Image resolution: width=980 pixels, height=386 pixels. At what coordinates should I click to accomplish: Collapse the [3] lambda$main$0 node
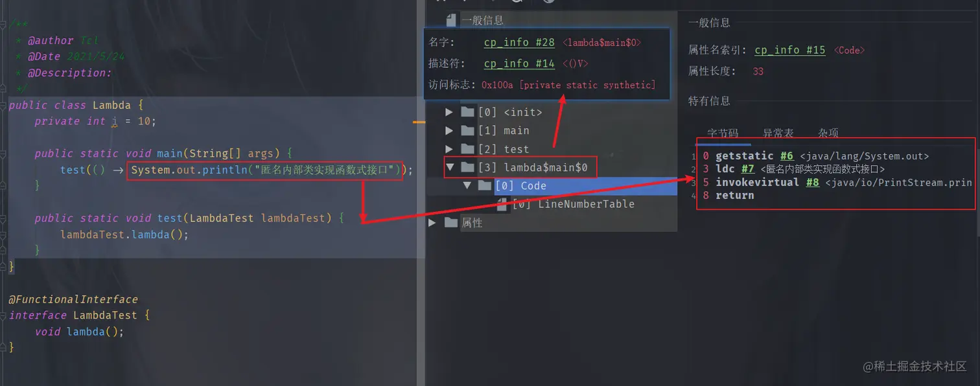tap(450, 167)
